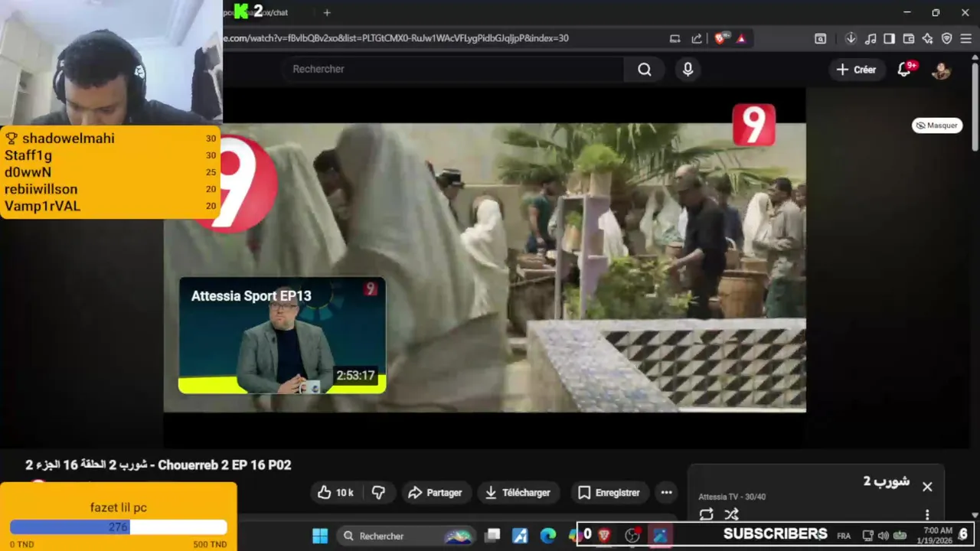
Task: Share this page from the address bar
Action: pyautogui.click(x=697, y=38)
